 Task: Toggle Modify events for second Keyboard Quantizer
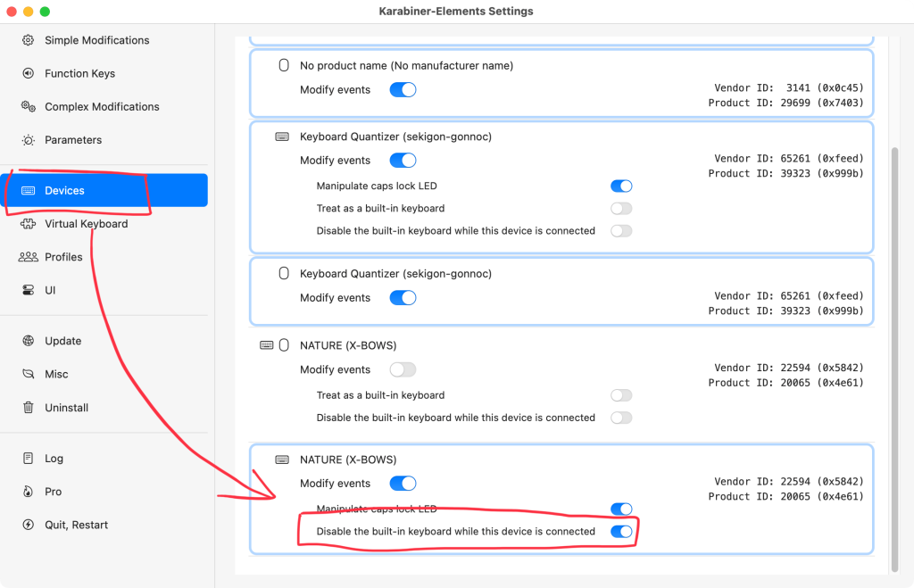pyautogui.click(x=403, y=298)
